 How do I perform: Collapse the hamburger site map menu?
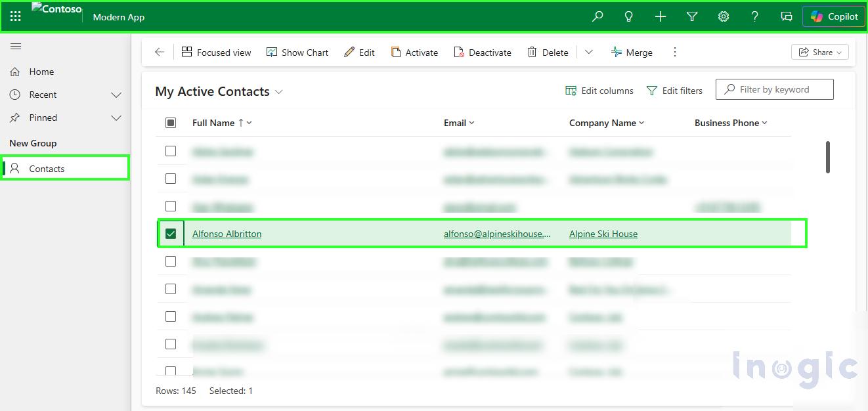[x=16, y=47]
